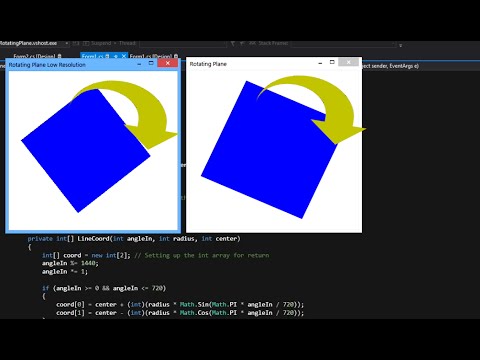Close the Rotating Plane Low Resolution window

[168, 63]
